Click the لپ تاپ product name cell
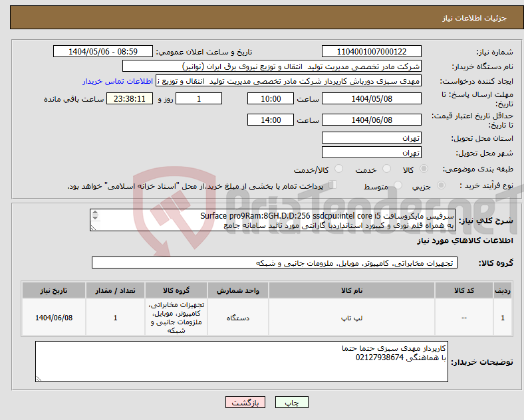Screen dimensions: 524x420 pos(352,318)
